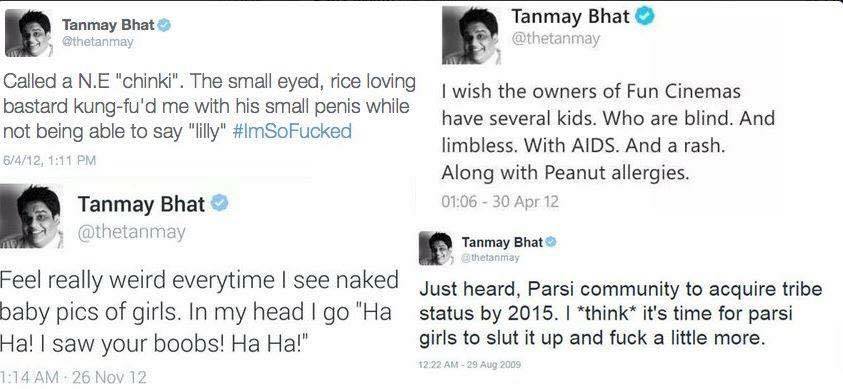The height and width of the screenshot is (389, 843).
Task: Open @thetanmay handle on the 26 Nov 12 tweet
Action: [132, 232]
